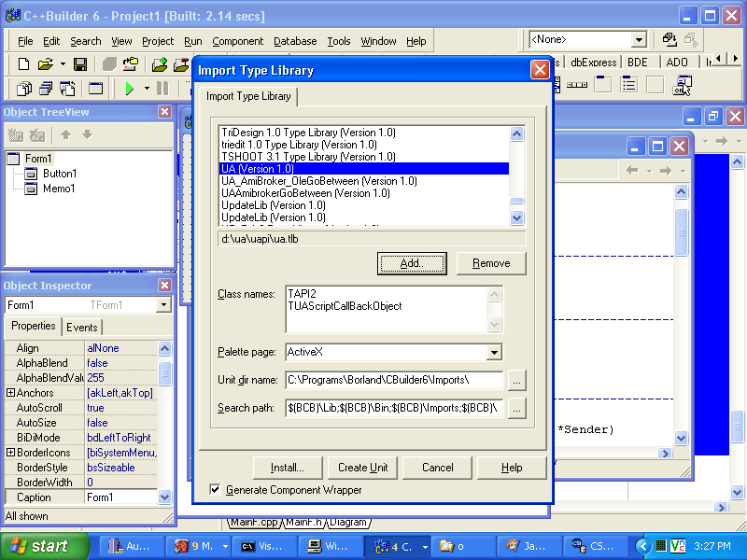Click the Add button in Import Type Library
747x560 pixels.
412,263
